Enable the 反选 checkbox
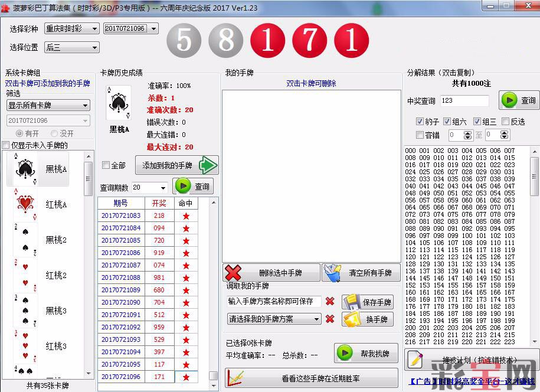The height and width of the screenshot is (392, 540). (x=505, y=122)
